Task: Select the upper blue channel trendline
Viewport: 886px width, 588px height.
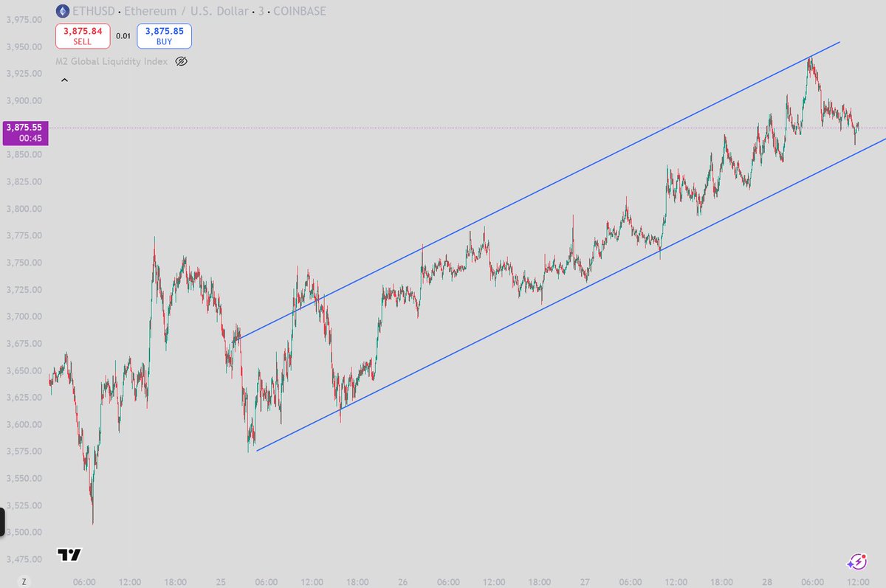Action: (x=540, y=190)
